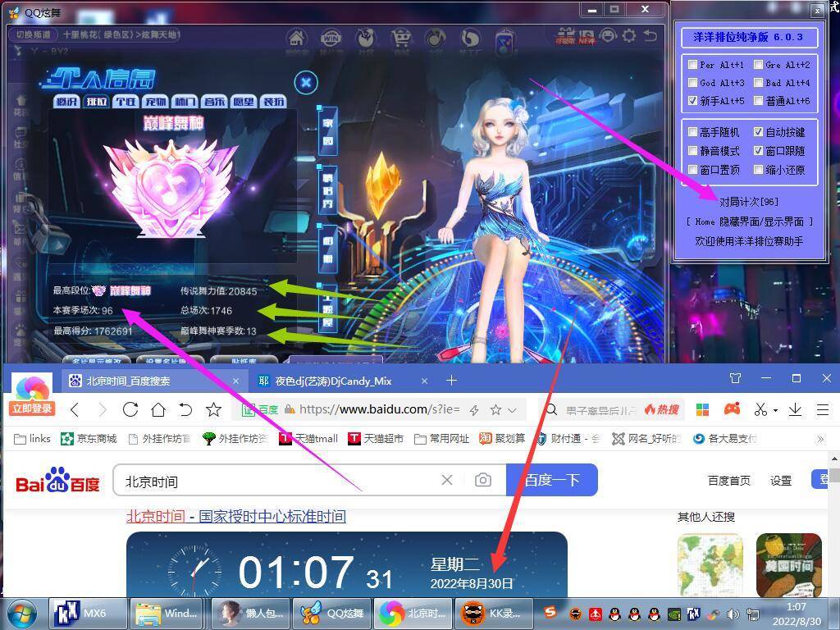Click the browser address bar URL
The width and height of the screenshot is (840, 630).
tap(379, 410)
